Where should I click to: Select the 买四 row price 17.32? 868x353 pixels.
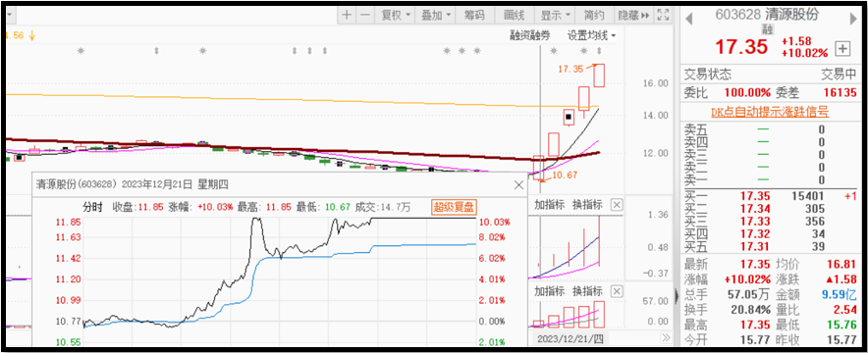[x=754, y=234]
